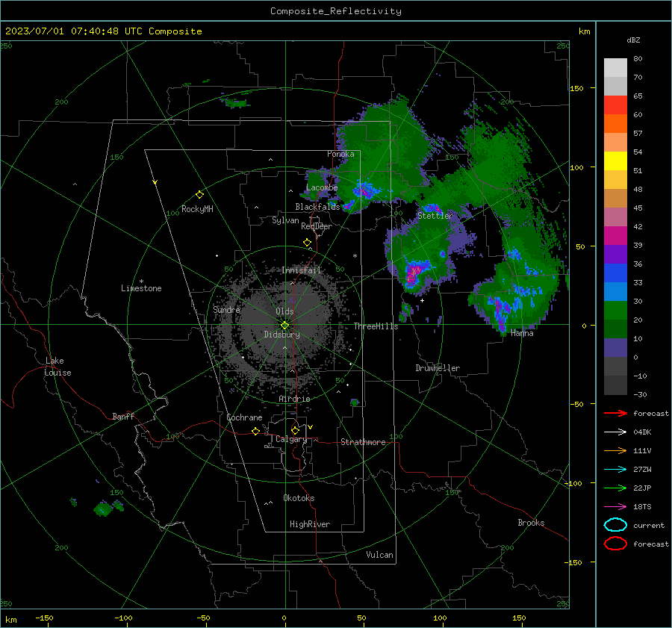672x628 pixels.
Task: Click the asterisk marker above Limestone
Action: [x=141, y=282]
